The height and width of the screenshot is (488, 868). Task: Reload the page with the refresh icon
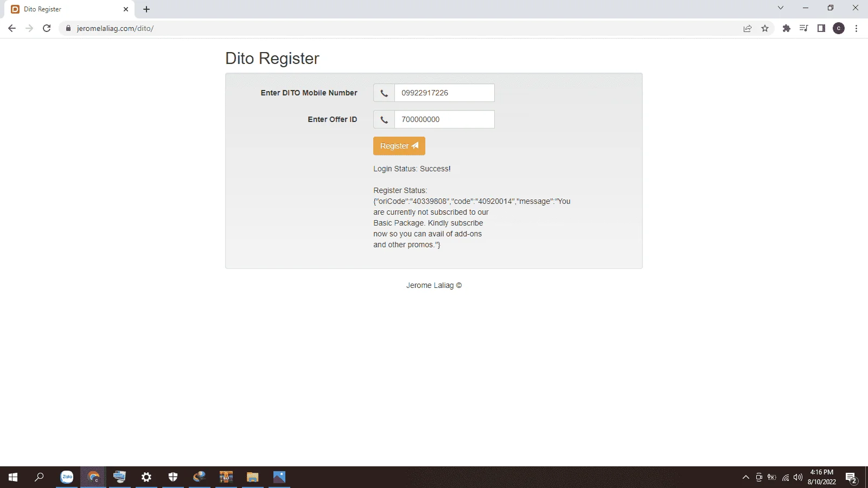[x=47, y=28]
